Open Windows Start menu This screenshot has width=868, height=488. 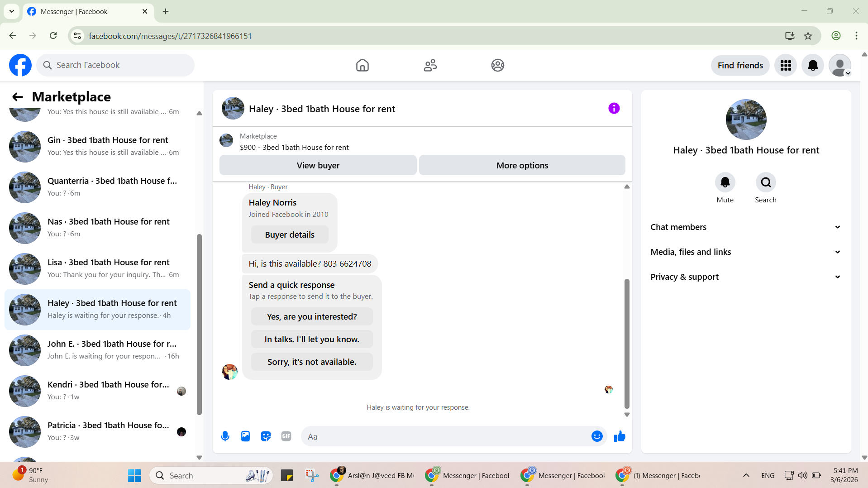tap(134, 476)
